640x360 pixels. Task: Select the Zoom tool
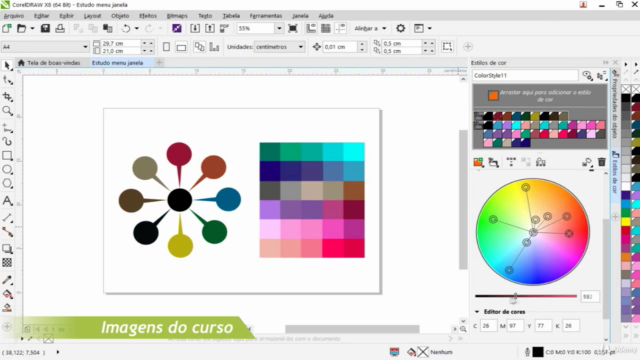click(7, 111)
